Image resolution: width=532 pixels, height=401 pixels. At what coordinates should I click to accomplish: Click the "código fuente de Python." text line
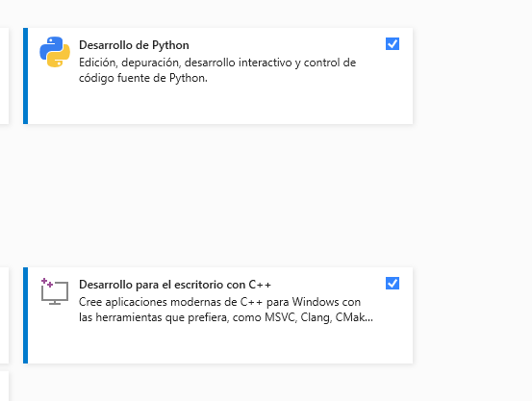point(142,78)
